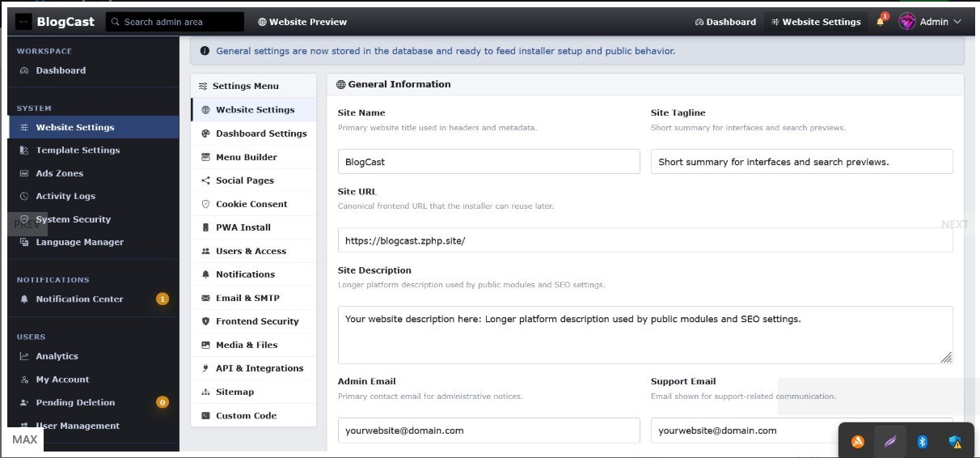Click the Notifications bell in Settings Menu
The height and width of the screenshot is (458, 980).
205,274
